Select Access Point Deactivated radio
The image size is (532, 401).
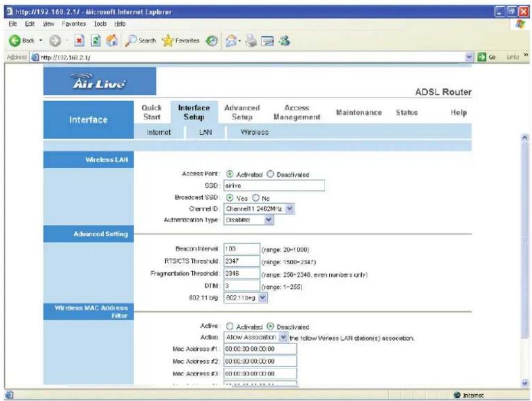[270, 174]
